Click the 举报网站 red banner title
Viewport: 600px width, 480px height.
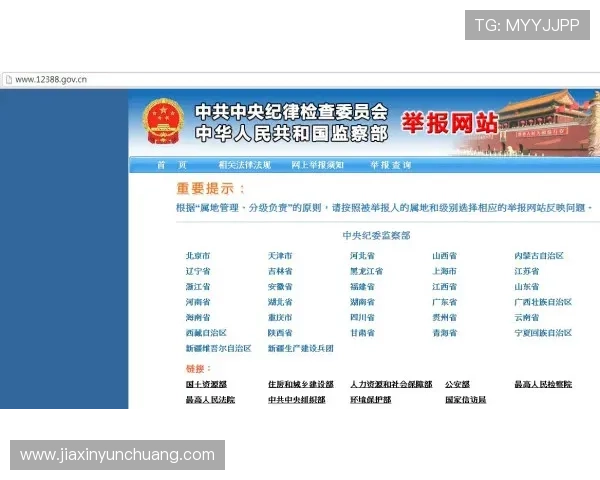pos(450,123)
